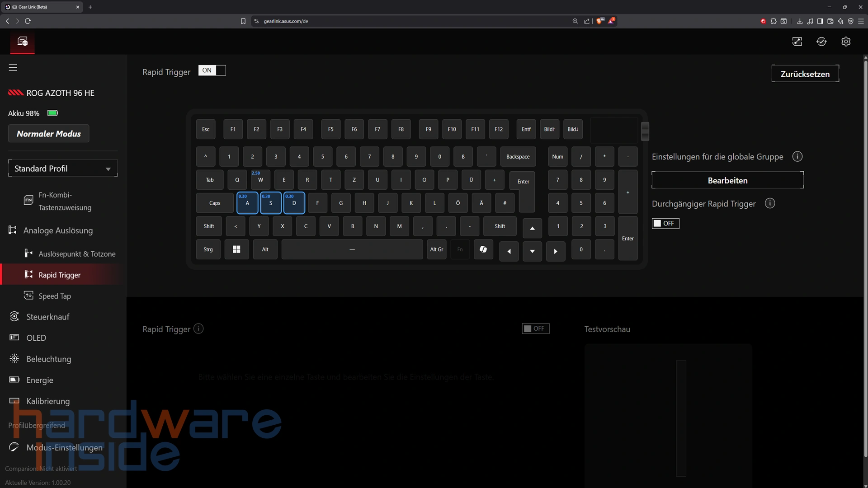Click the info icon beside lower Rapid Trigger

tap(198, 328)
